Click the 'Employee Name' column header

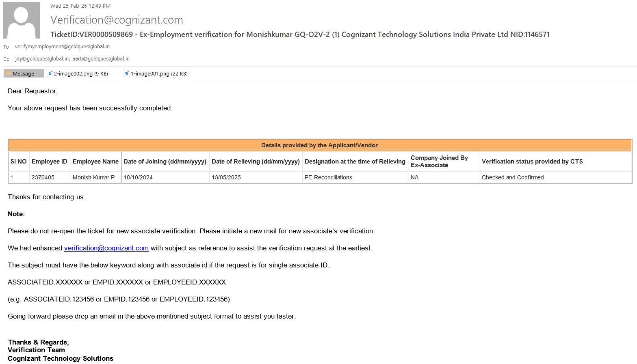pyautogui.click(x=96, y=162)
